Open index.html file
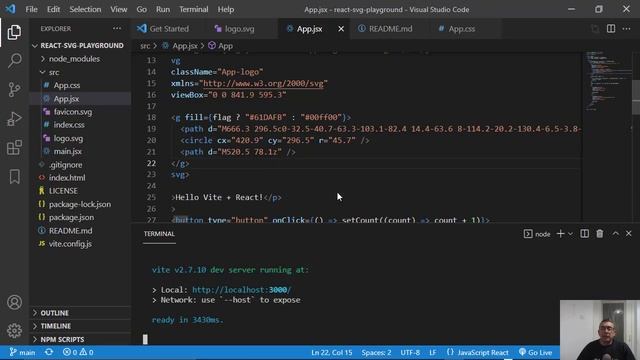Image resolution: width=640 pixels, height=360 pixels. coord(67,178)
